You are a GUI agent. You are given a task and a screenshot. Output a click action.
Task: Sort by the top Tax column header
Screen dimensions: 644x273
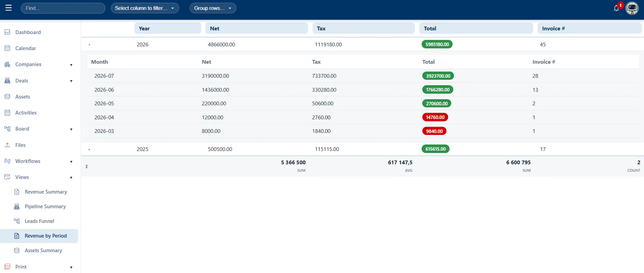364,28
